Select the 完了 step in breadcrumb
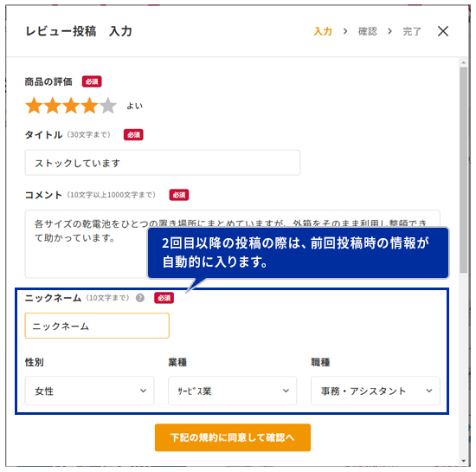 412,31
